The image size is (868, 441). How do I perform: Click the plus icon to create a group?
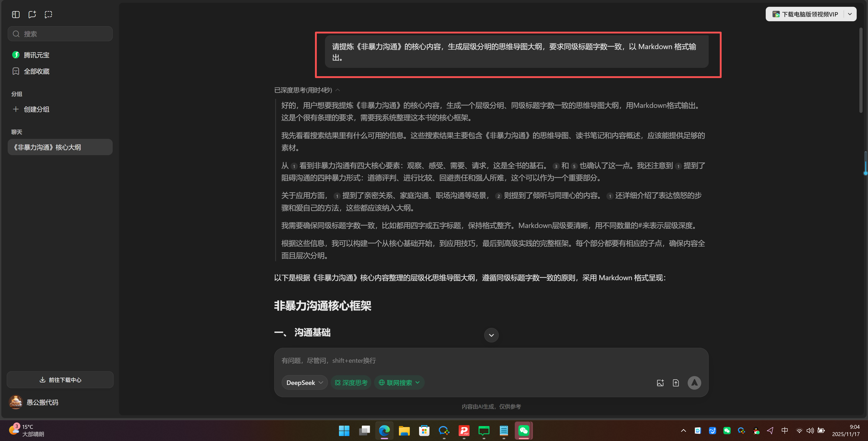pos(16,109)
